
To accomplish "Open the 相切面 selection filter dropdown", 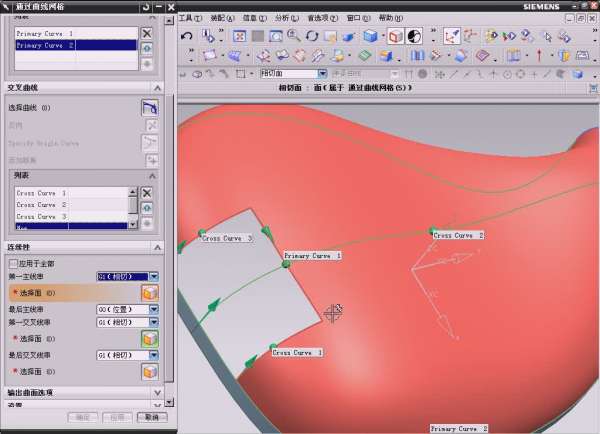I will point(322,73).
